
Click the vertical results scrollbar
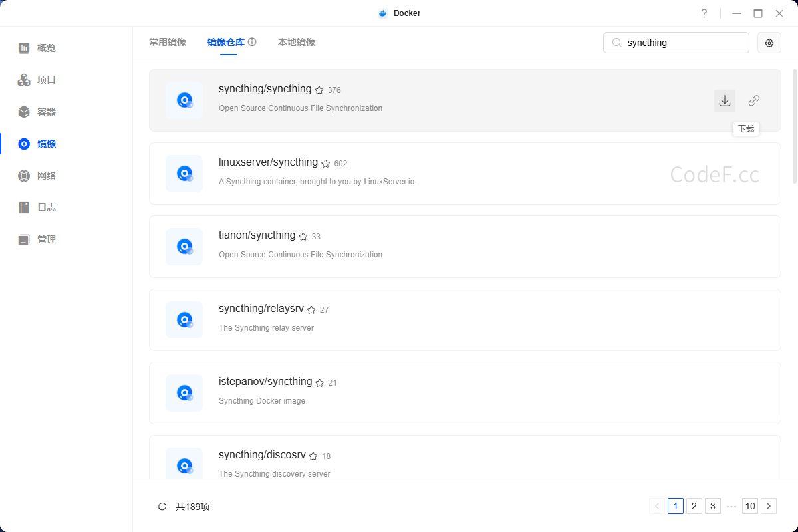tap(795, 126)
